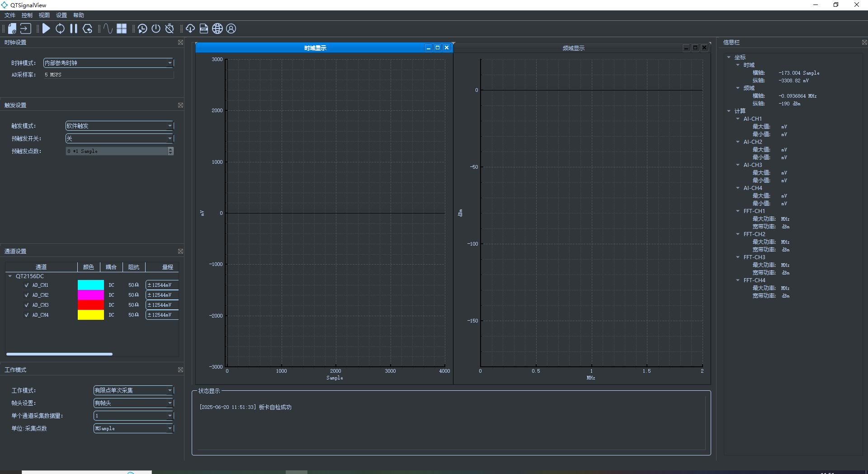868x474 pixels.
Task: Click the play button to start acquisition
Action: tap(46, 29)
